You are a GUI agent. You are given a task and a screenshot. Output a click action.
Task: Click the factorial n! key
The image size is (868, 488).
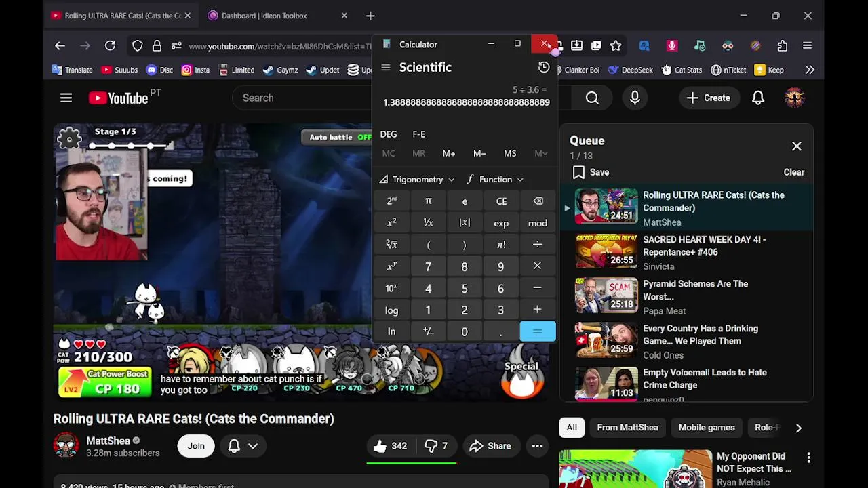(x=501, y=245)
